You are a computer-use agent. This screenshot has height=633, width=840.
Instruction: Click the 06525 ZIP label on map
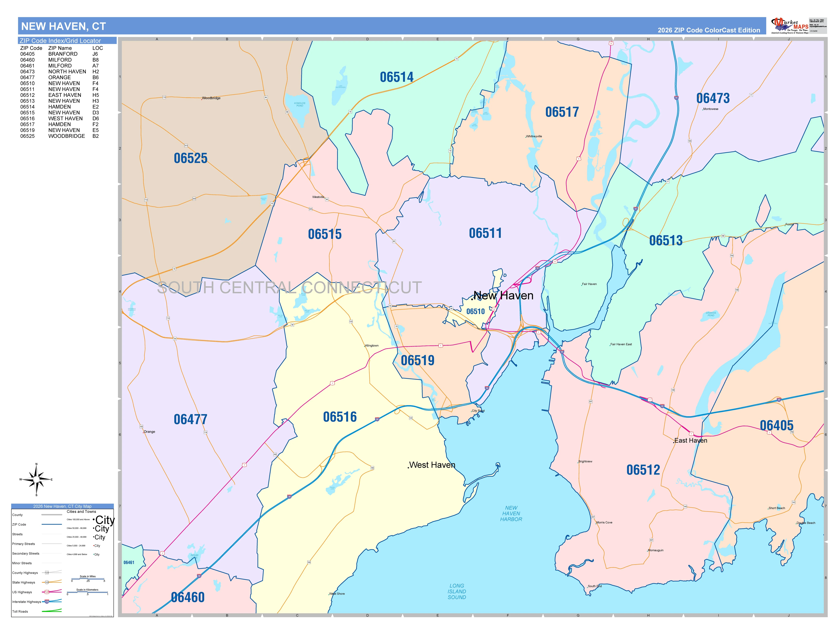point(191,158)
